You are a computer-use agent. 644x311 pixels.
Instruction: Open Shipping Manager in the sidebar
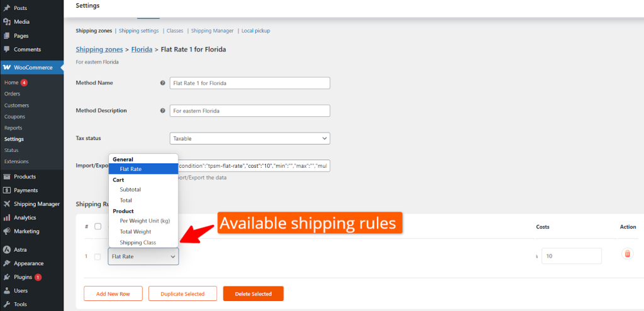(x=37, y=204)
